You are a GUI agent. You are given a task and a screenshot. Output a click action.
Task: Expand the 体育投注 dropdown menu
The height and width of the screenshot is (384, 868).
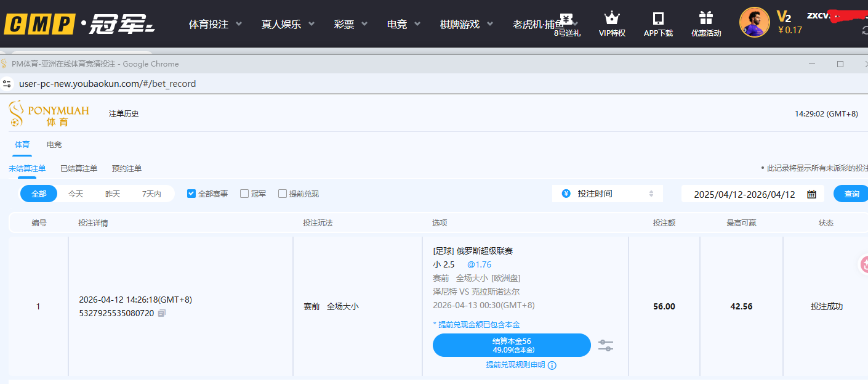(x=215, y=24)
